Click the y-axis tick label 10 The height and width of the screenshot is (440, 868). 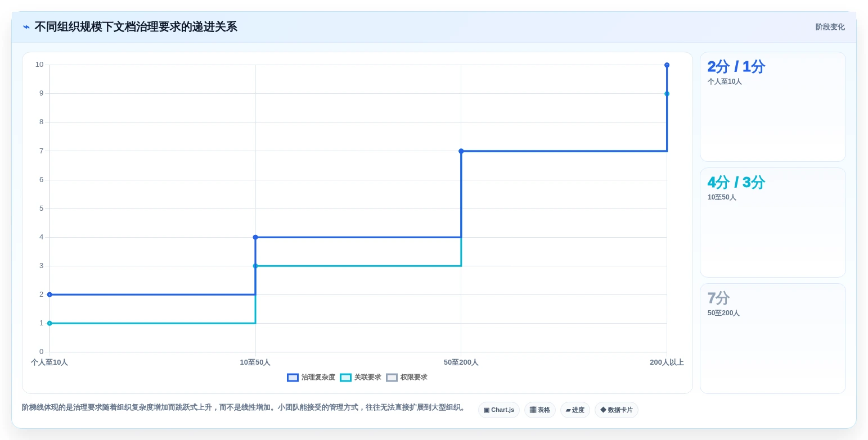(x=39, y=65)
